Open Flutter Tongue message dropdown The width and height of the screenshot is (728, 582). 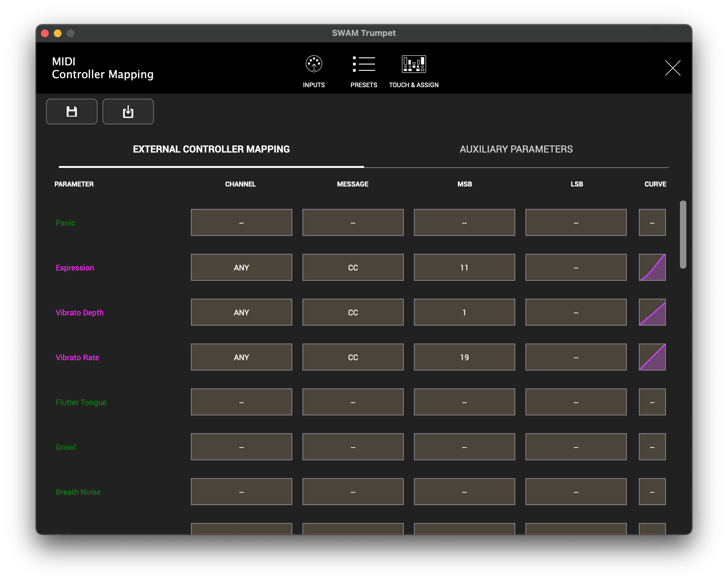pyautogui.click(x=353, y=402)
